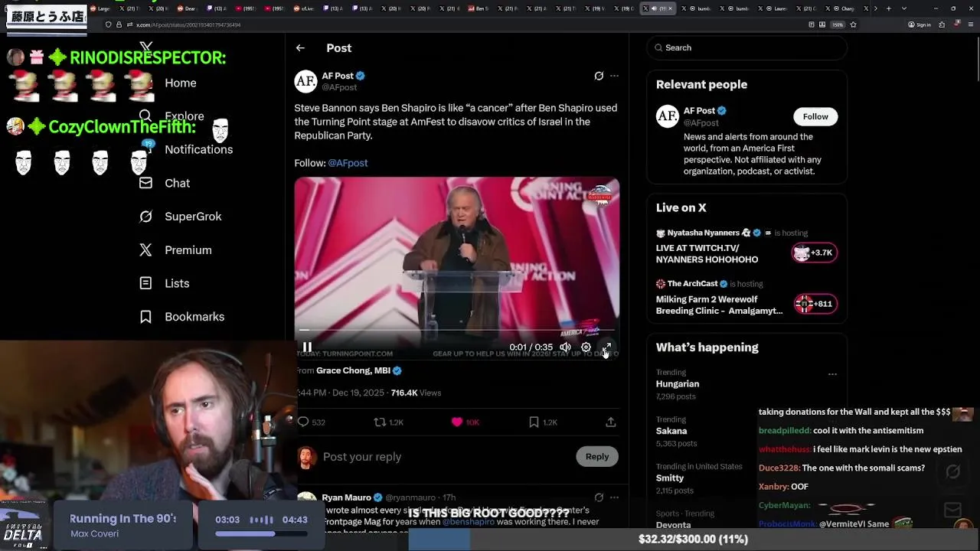Mute the video volume
The height and width of the screenshot is (551, 980).
[565, 347]
